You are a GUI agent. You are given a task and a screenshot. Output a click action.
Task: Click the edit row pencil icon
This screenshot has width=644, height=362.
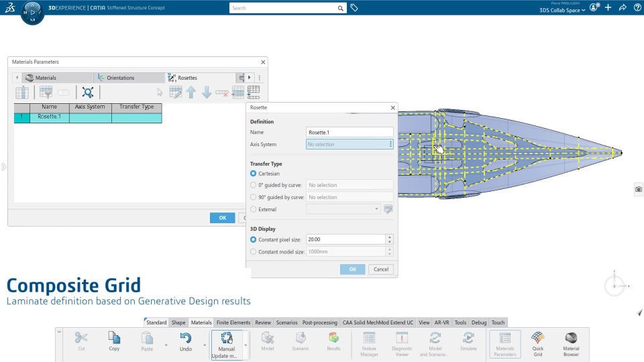[175, 93]
